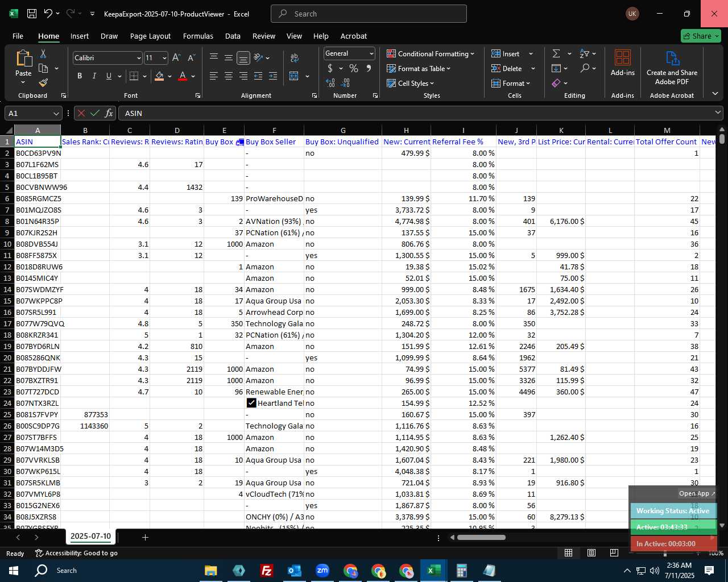The image size is (728, 582).
Task: Click the Increase Decimal icon
Action: (330, 83)
